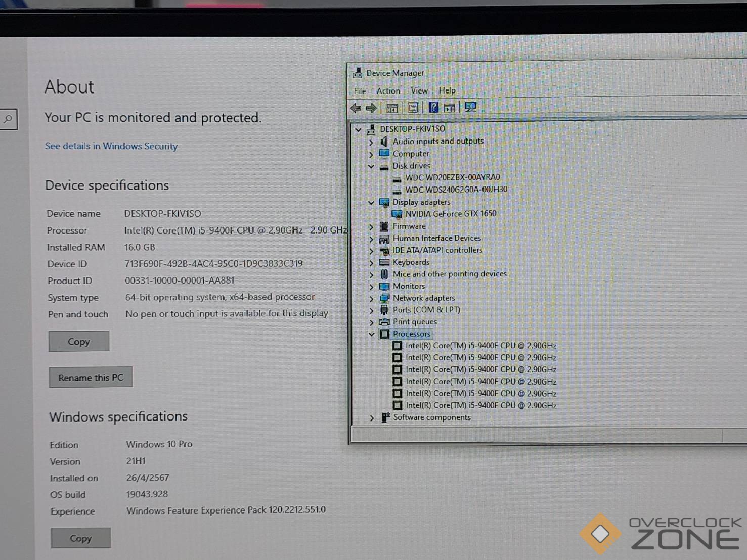
Task: Collapse the Disk drives node
Action: point(371,166)
